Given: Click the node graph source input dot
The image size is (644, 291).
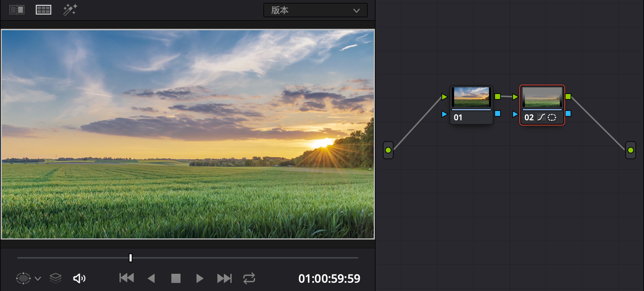Looking at the screenshot, I should tap(388, 150).
